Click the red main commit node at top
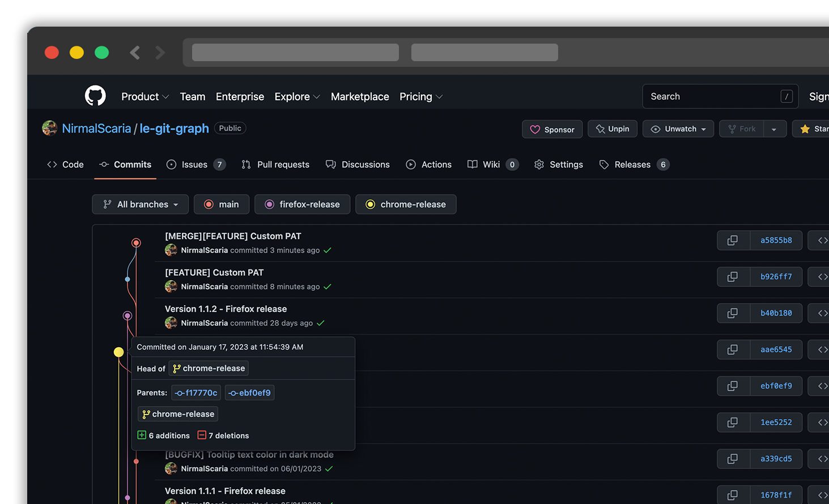829x504 pixels. click(x=136, y=243)
